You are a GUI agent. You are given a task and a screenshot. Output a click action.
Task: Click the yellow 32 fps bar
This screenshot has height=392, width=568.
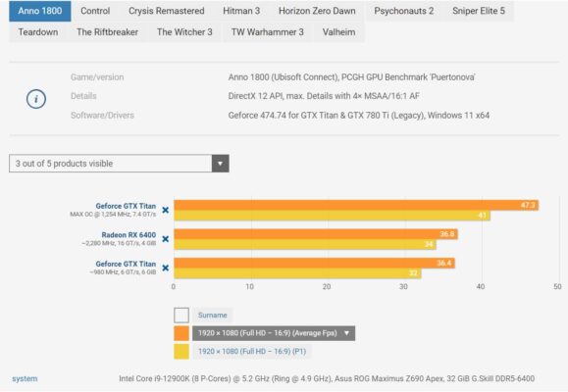pyautogui.click(x=297, y=273)
